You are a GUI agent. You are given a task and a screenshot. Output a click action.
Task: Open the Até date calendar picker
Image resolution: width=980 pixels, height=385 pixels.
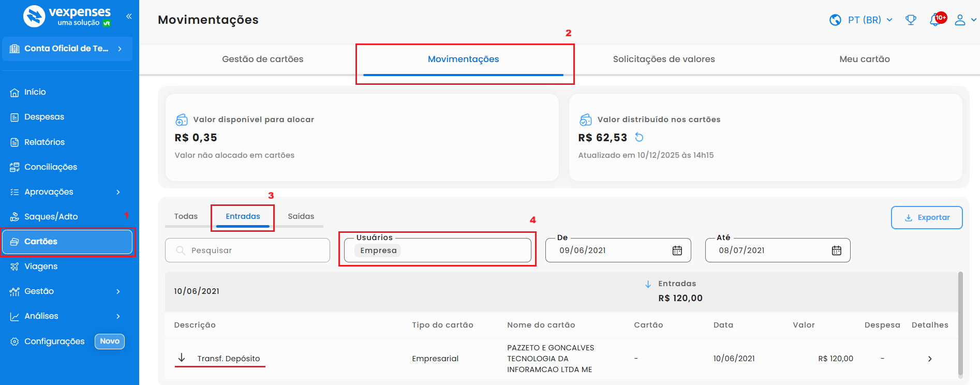[836, 250]
